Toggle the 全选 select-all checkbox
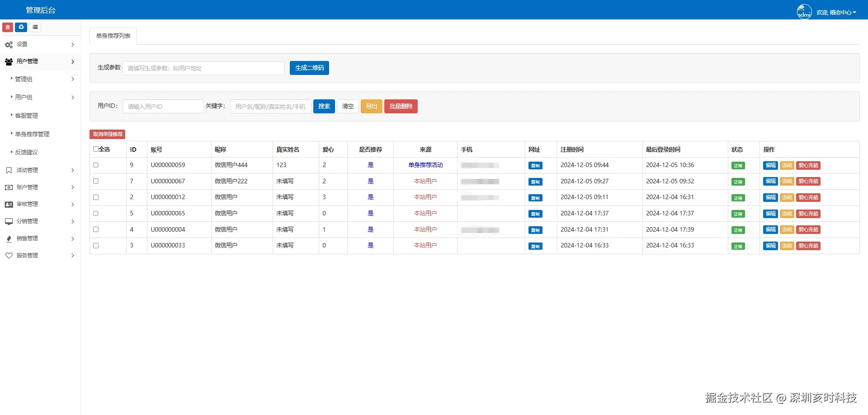Viewport: 868px width, 415px height. click(96, 149)
